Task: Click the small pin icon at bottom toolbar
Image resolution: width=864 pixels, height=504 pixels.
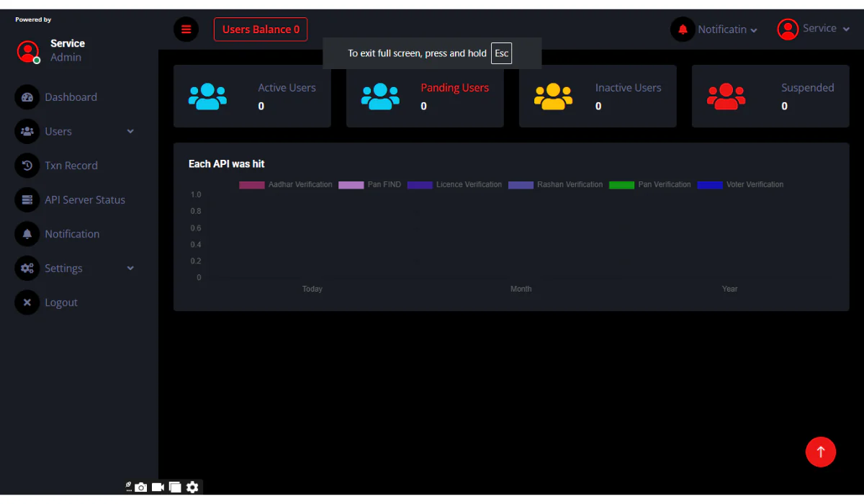Action: (128, 487)
